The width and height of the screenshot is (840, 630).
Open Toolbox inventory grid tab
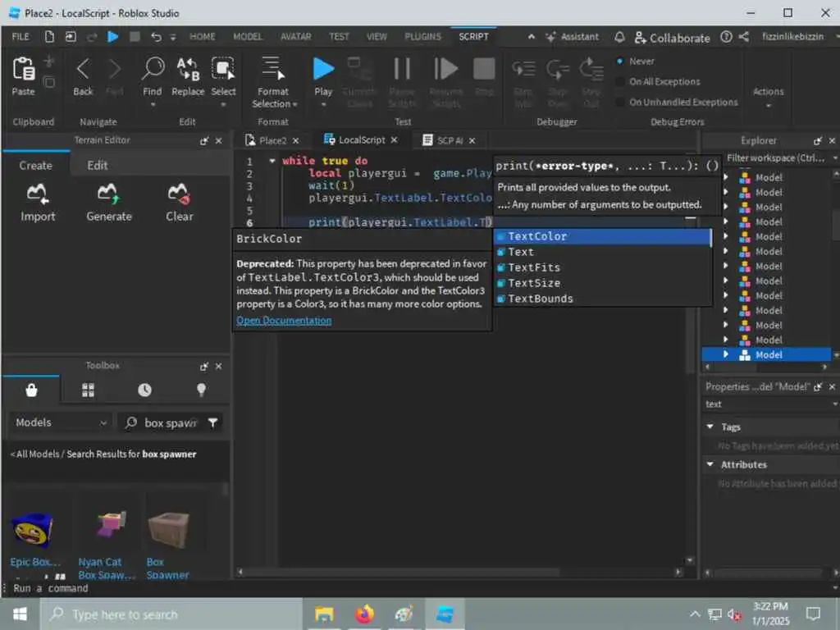tap(89, 390)
